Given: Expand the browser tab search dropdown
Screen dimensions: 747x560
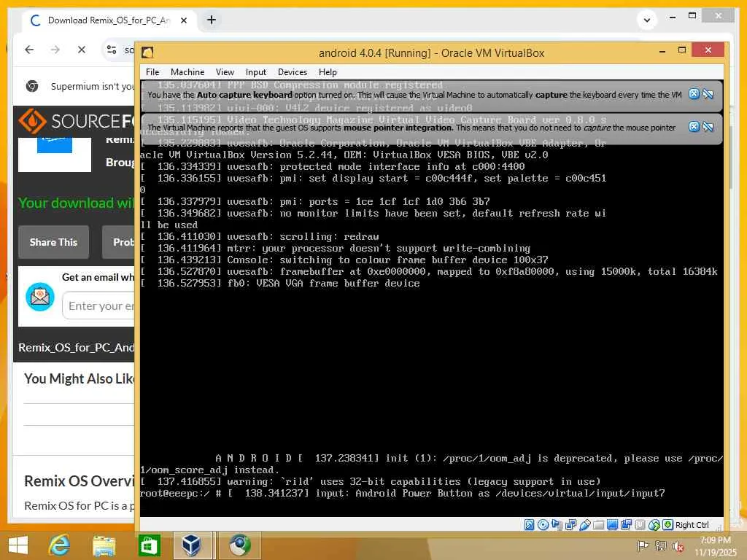Looking at the screenshot, I should point(647,20).
